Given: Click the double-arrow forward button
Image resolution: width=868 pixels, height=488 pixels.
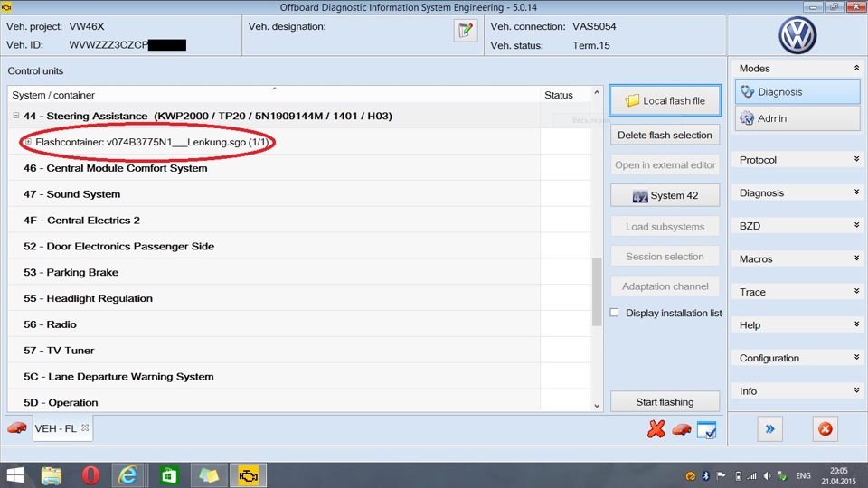Looking at the screenshot, I should 770,428.
